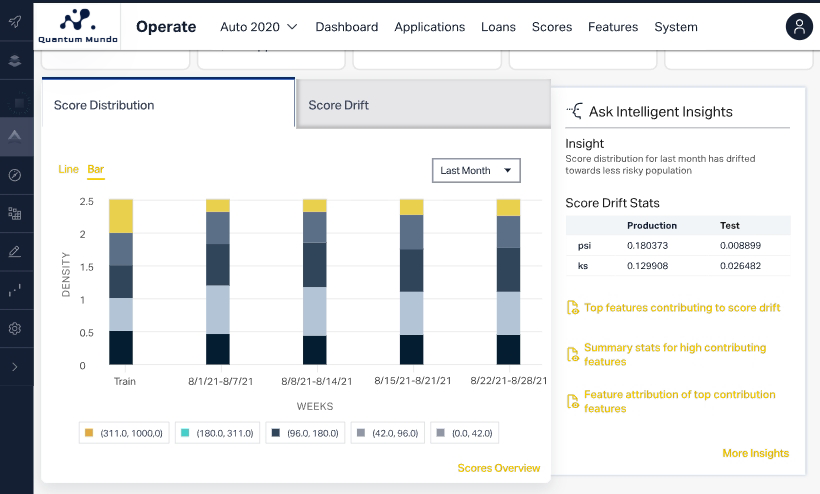Open the Last Month period dropdown
Screen dimensions: 820x494
476,171
